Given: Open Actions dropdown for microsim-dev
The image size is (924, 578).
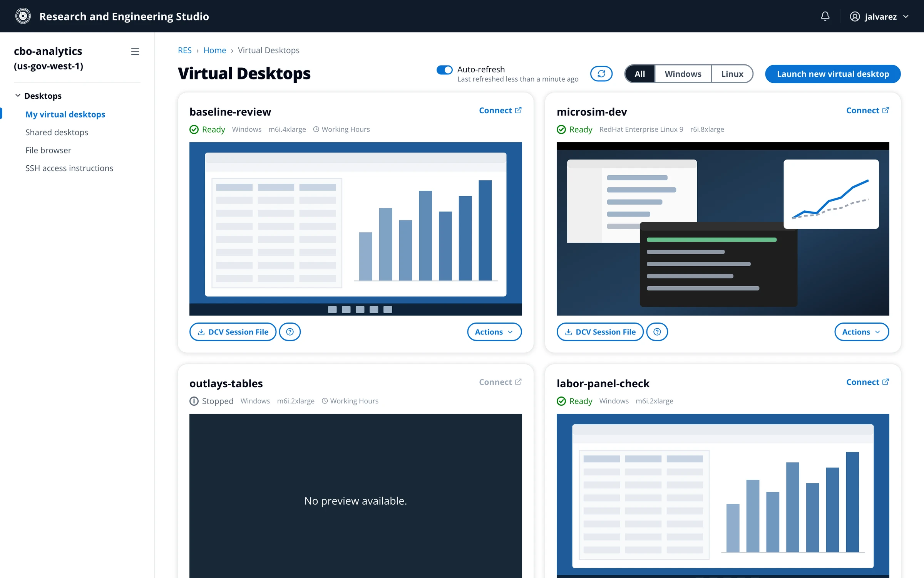Looking at the screenshot, I should [862, 332].
